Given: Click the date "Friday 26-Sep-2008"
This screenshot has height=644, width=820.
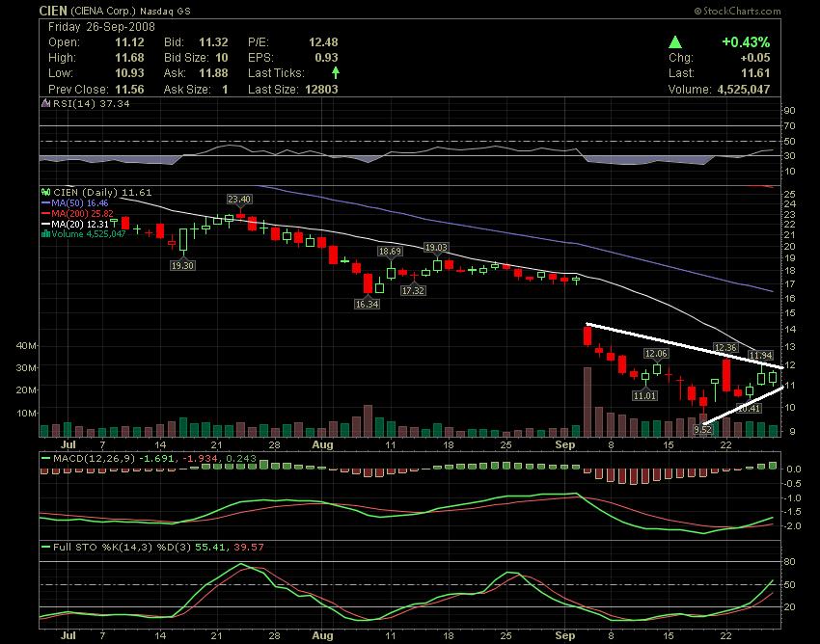Looking at the screenshot, I should 101,27.
